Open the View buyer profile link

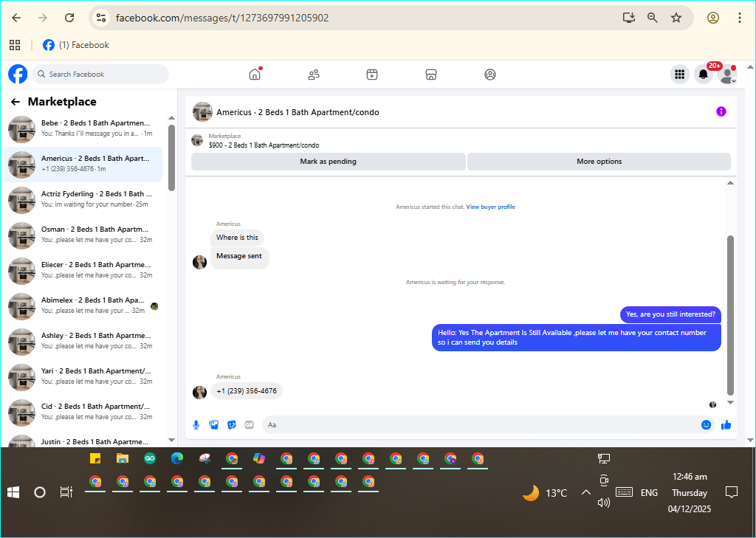tap(490, 207)
